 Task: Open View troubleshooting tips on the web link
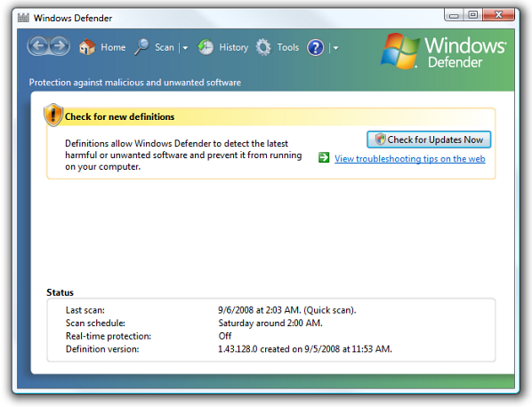point(410,158)
